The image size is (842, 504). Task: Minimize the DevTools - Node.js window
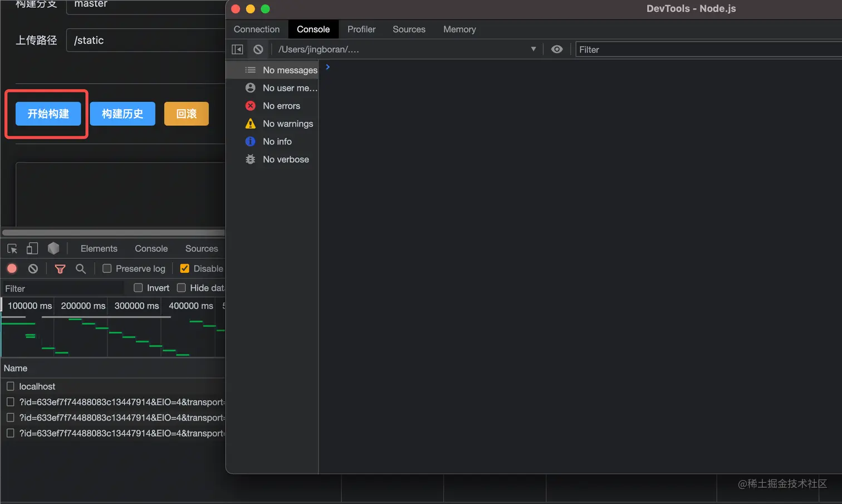coord(251,9)
